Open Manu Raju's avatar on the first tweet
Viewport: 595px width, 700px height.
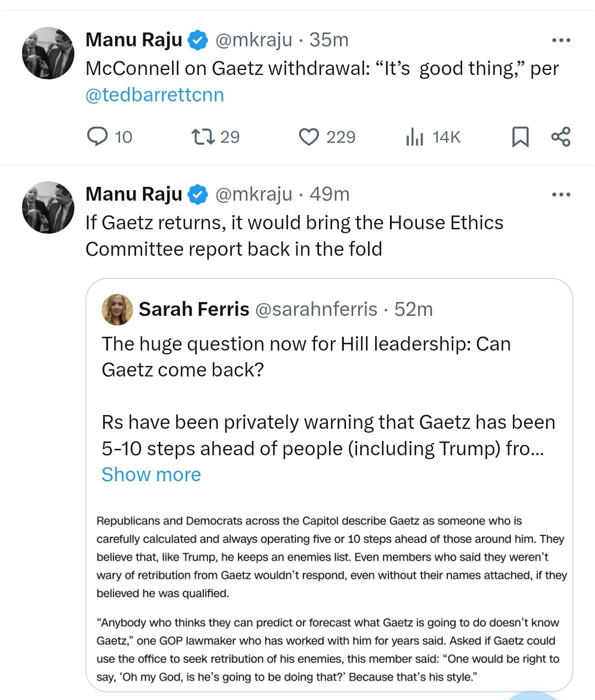48,53
